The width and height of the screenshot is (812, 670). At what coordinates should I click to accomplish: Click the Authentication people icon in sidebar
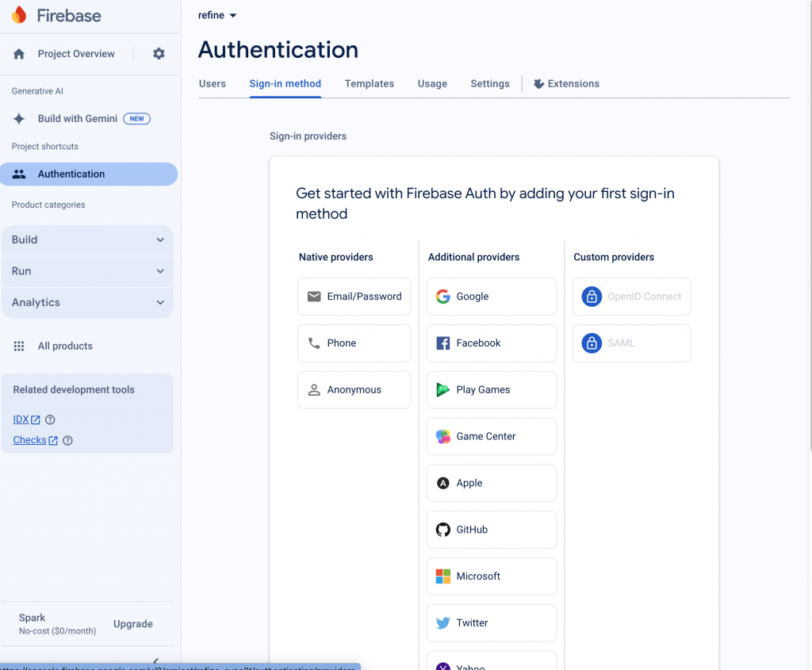19,174
